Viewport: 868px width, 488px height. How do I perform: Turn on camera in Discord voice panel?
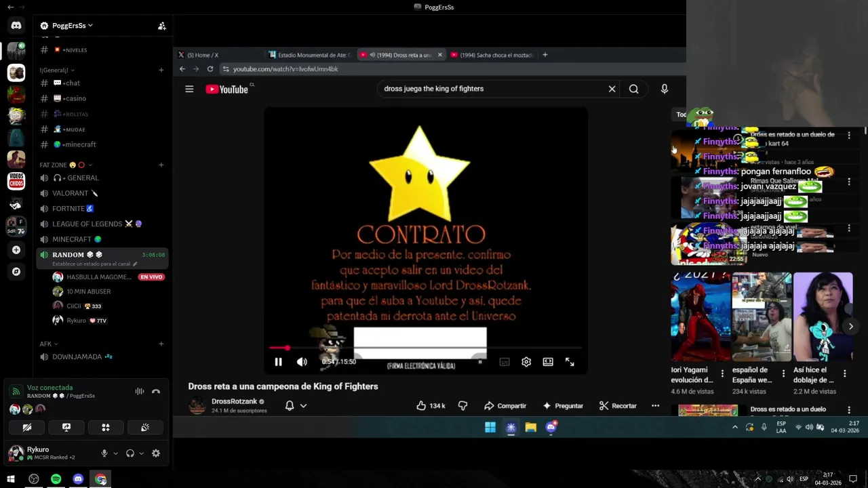pyautogui.click(x=27, y=428)
